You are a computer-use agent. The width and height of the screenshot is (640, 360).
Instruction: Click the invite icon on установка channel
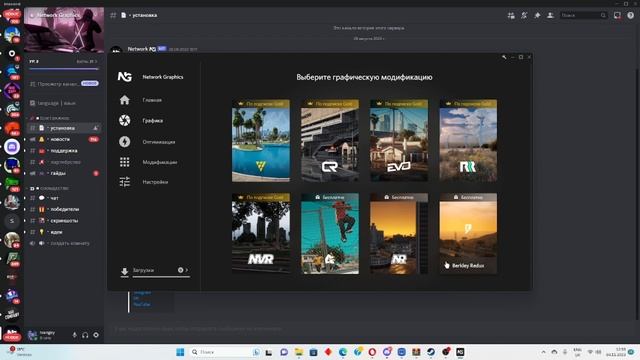[96, 128]
